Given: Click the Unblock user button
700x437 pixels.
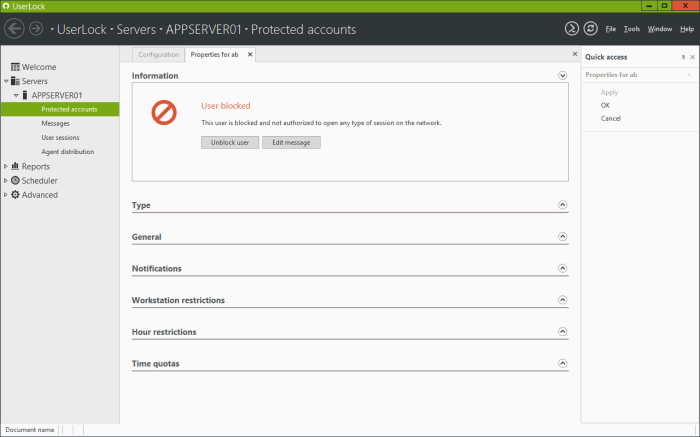Looking at the screenshot, I should (x=230, y=142).
